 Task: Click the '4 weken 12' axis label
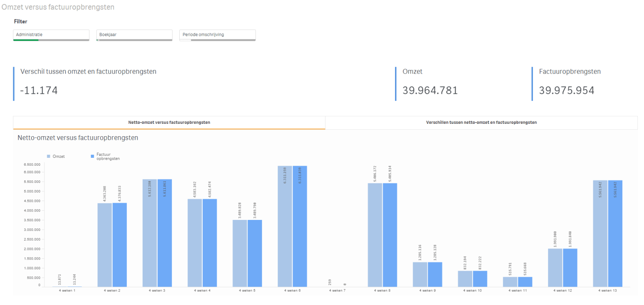[x=563, y=291]
